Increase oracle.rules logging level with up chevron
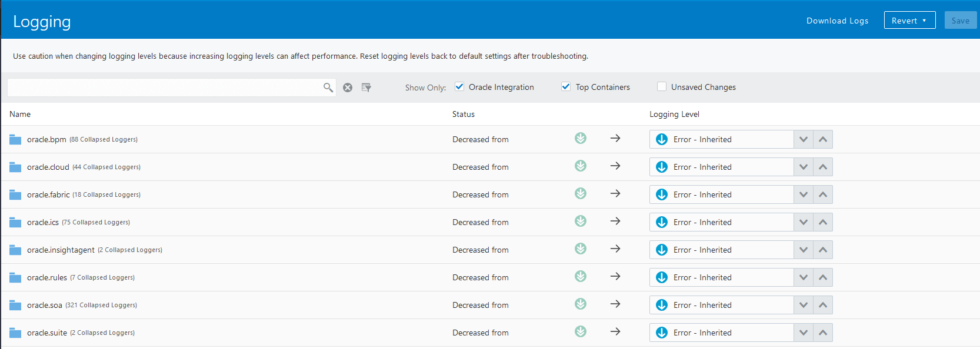Viewport: 980px width, 349px height. point(823,277)
